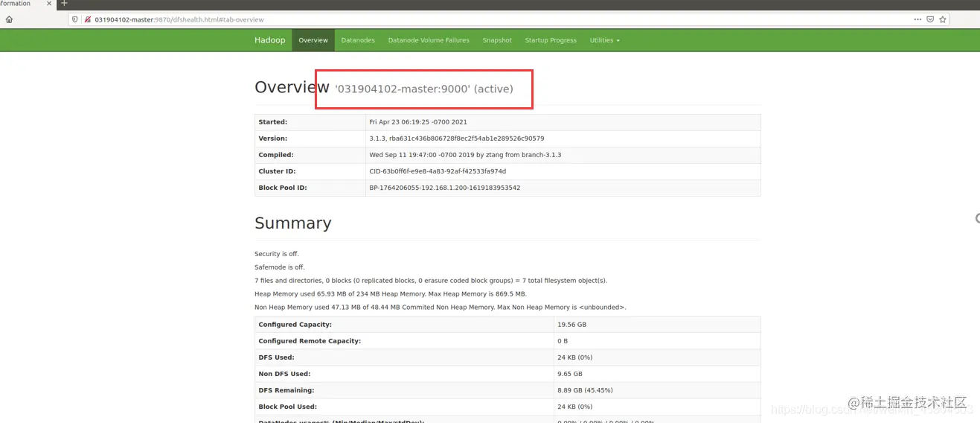This screenshot has height=423, width=980.
Task: Select the 0 B remote capacity value
Action: point(563,341)
